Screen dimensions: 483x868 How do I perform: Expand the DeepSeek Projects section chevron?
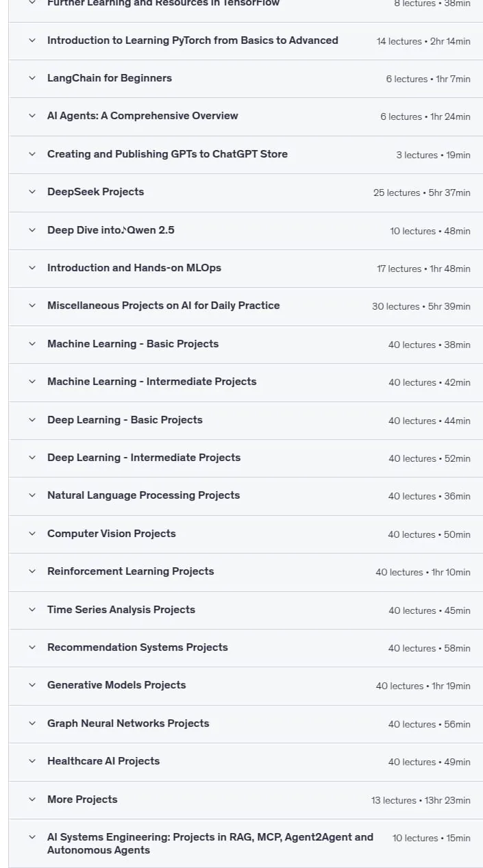coord(32,192)
